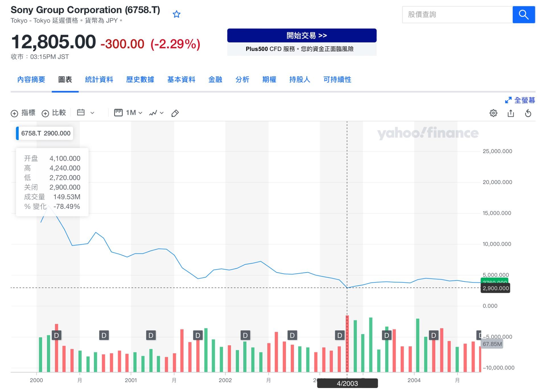This screenshot has height=392, width=546.
Task: Click the first dividend D marker in 2000
Action: coord(56,335)
